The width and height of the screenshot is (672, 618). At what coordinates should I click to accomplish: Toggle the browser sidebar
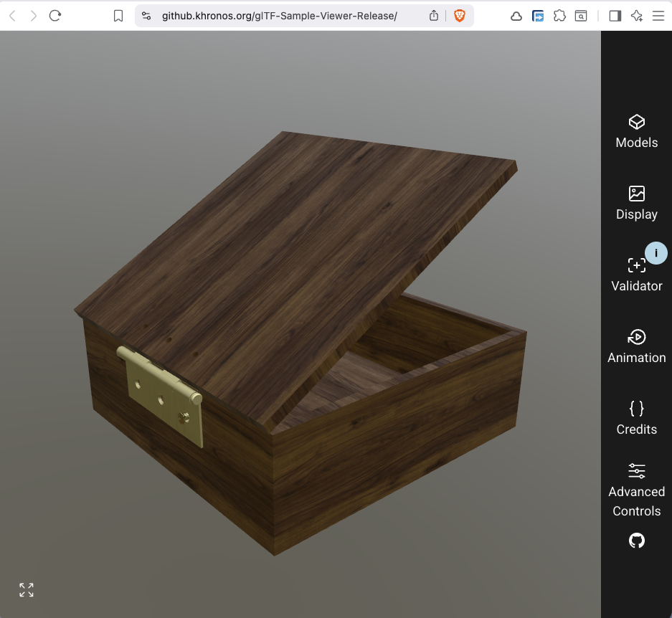pyautogui.click(x=615, y=16)
